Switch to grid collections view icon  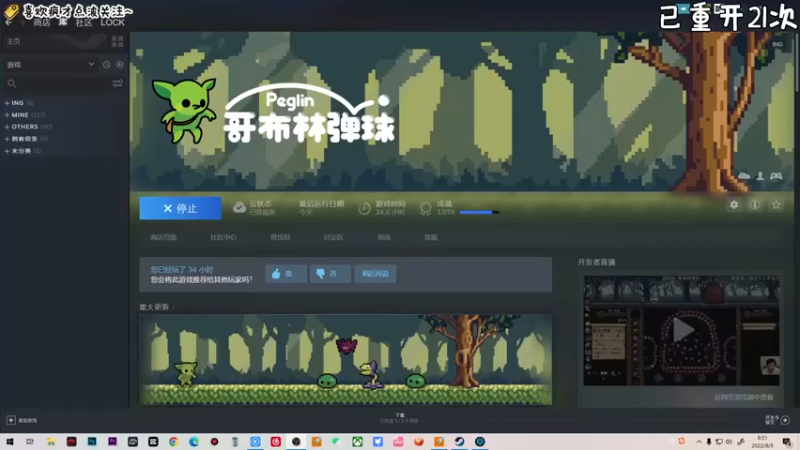click(117, 41)
